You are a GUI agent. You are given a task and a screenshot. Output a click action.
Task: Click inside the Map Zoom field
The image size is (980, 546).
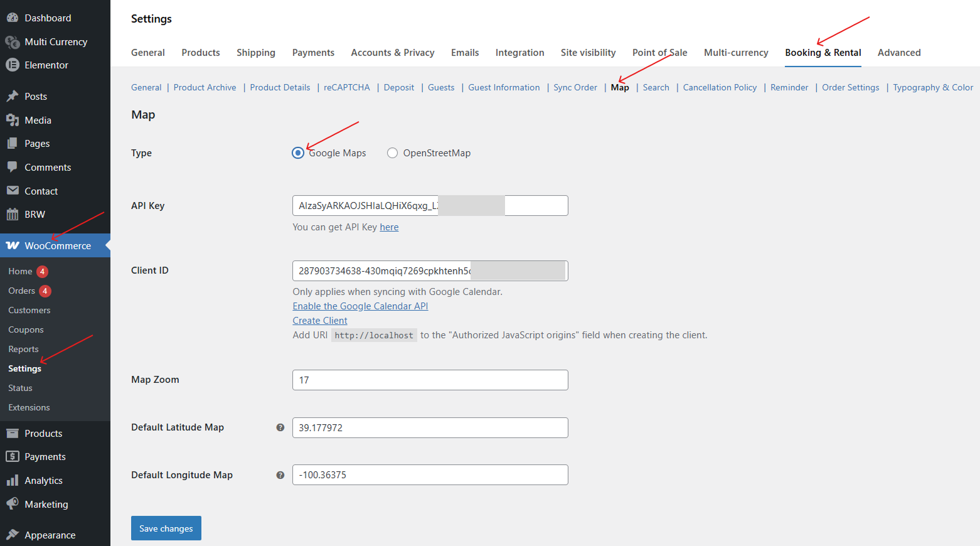430,380
